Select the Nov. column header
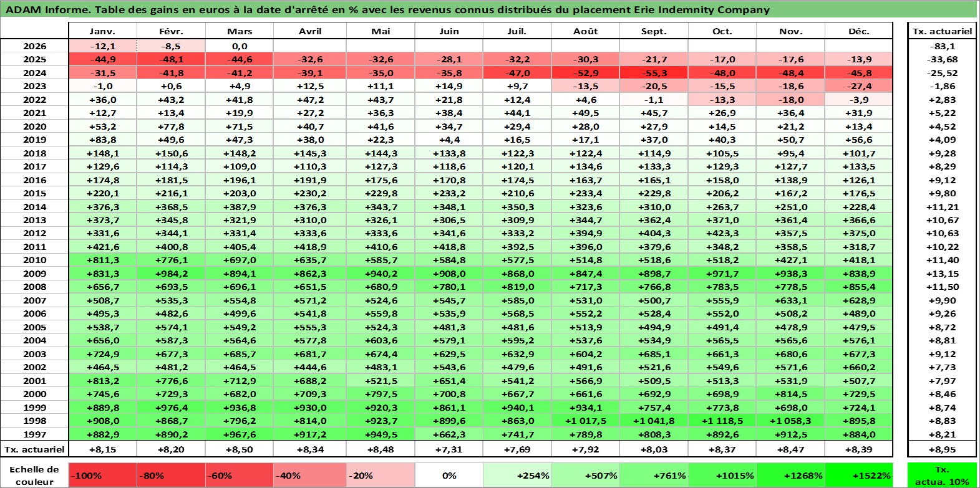 pyautogui.click(x=790, y=31)
